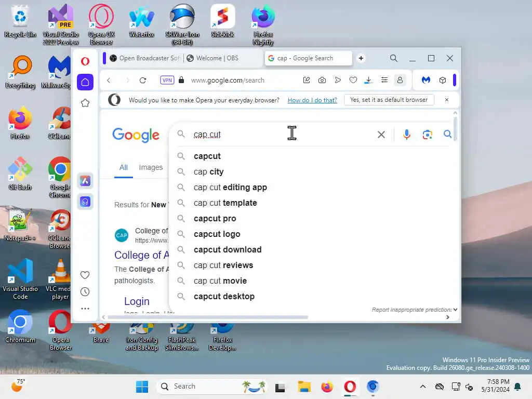
Task: Go back to the previous page
Action: click(109, 81)
